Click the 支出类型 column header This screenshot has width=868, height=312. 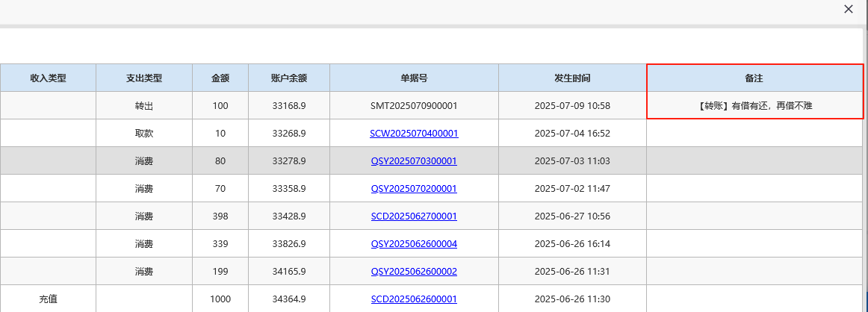tap(144, 78)
